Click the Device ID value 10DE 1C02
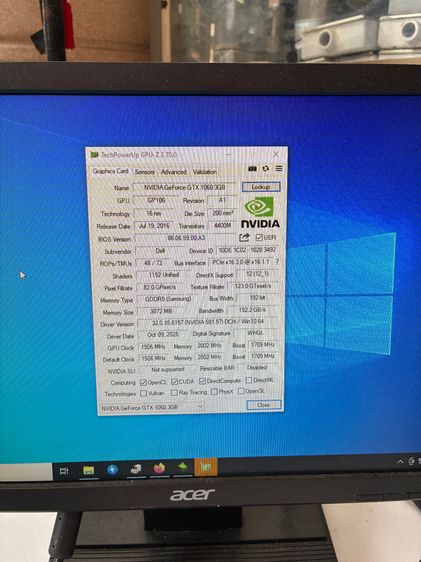 247,250
